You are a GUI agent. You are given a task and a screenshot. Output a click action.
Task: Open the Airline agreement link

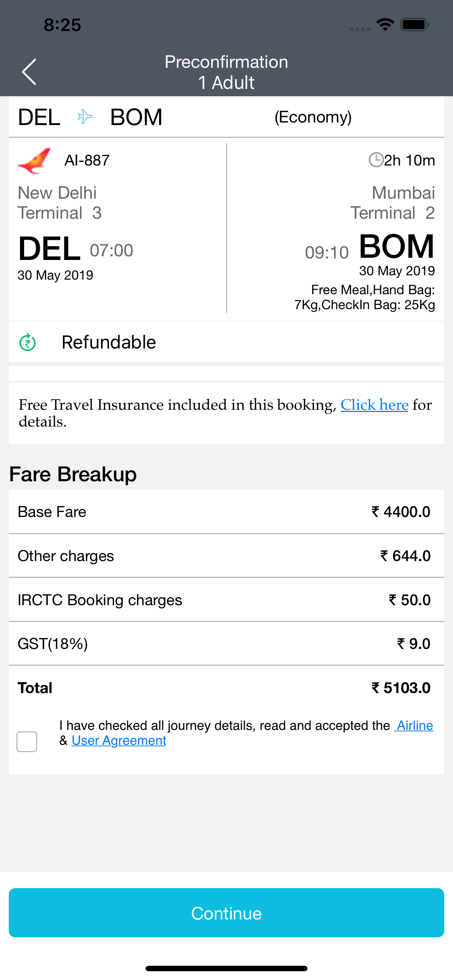(x=415, y=726)
